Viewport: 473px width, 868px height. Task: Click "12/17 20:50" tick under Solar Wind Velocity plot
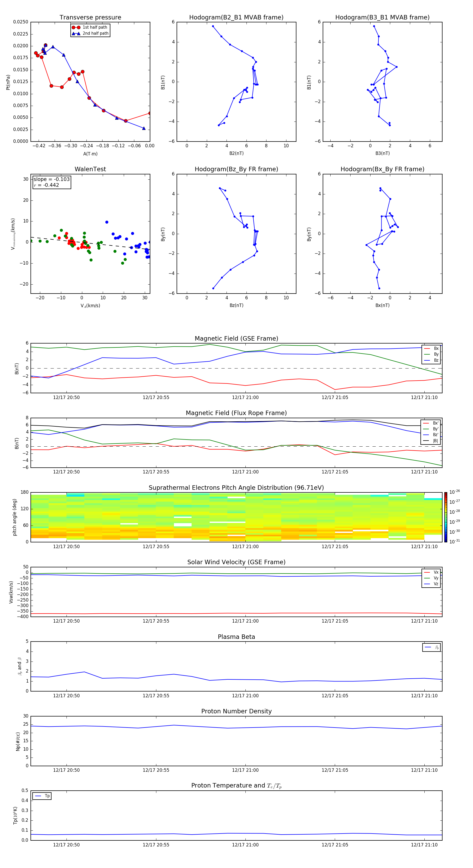click(66, 621)
